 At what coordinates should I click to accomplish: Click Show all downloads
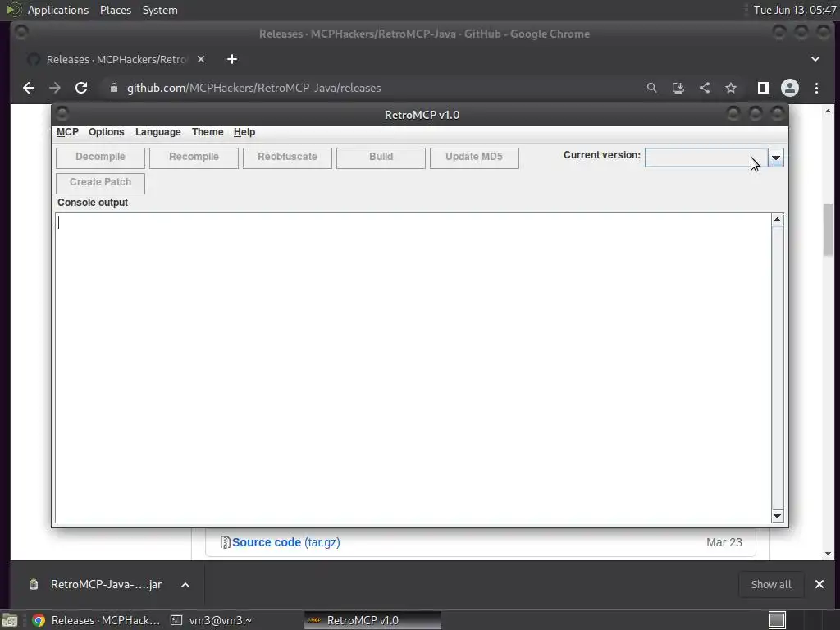[771, 584]
